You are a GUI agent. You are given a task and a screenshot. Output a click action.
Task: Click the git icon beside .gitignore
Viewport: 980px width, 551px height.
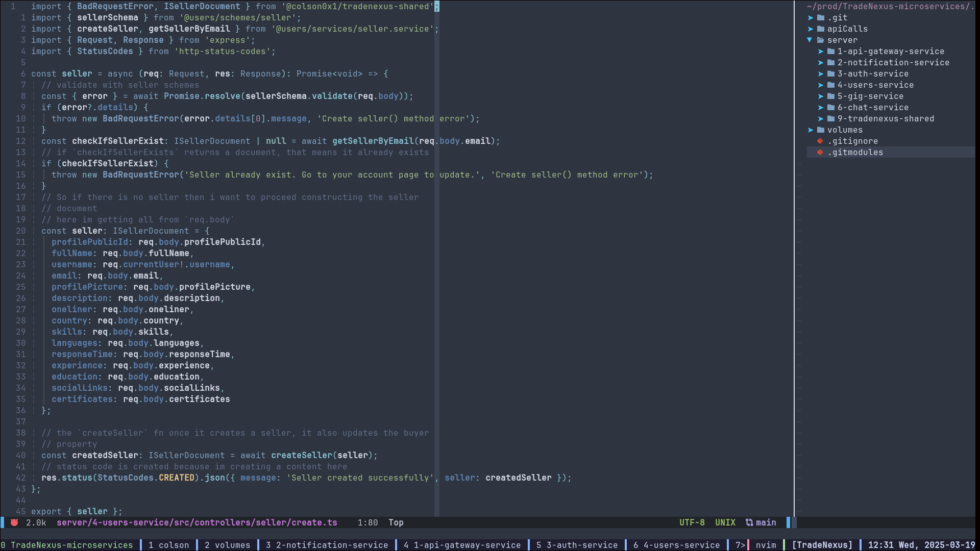[x=820, y=141]
